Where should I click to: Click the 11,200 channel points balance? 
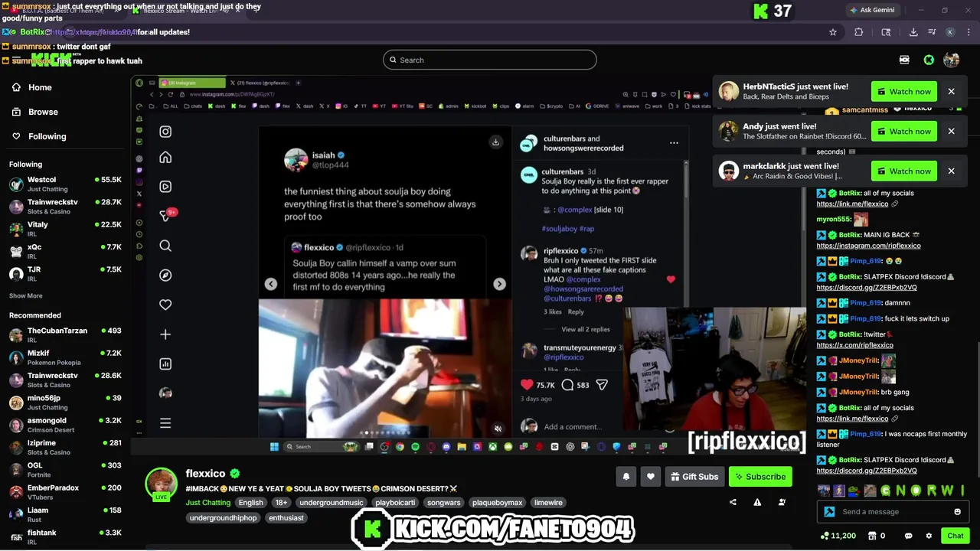838,536
